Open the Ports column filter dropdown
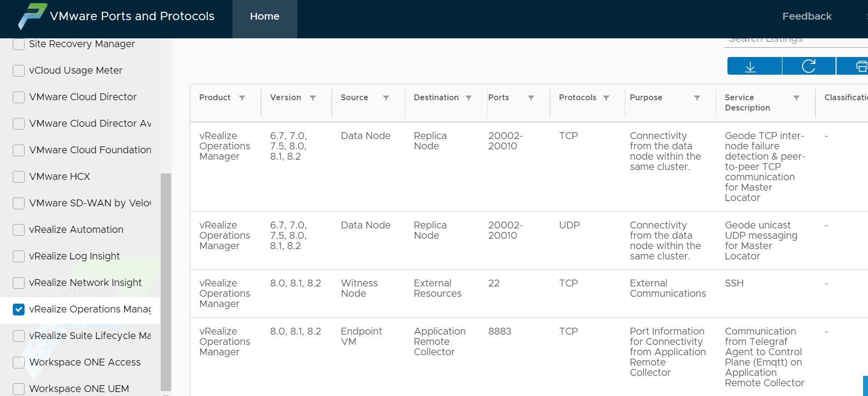Image resolution: width=868 pixels, height=396 pixels. [x=531, y=98]
